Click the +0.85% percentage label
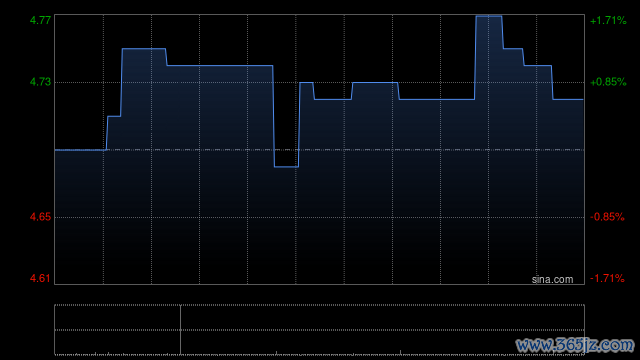The image size is (640, 360). click(608, 82)
